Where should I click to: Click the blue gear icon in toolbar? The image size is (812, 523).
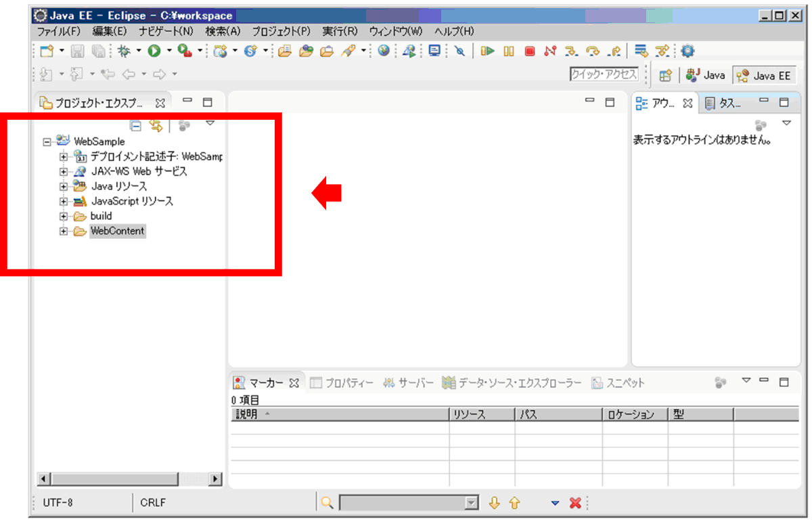688,51
